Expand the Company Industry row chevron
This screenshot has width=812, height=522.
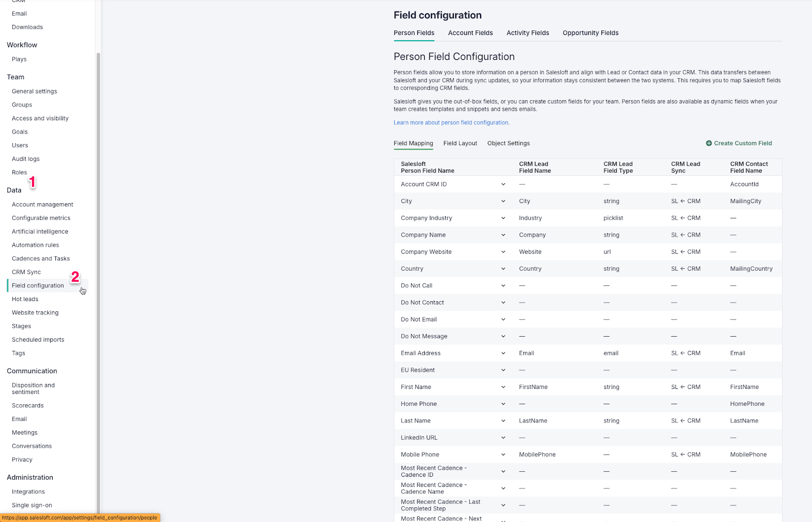click(x=503, y=218)
